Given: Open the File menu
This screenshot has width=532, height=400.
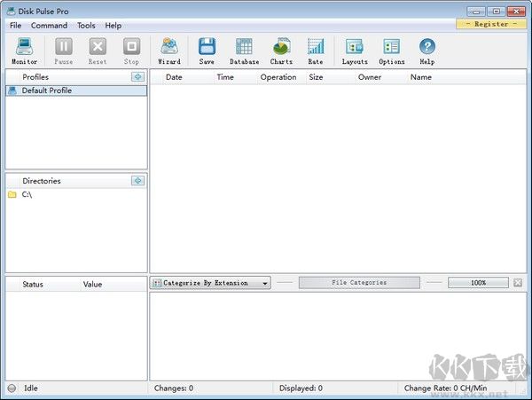Looking at the screenshot, I should pos(16,26).
